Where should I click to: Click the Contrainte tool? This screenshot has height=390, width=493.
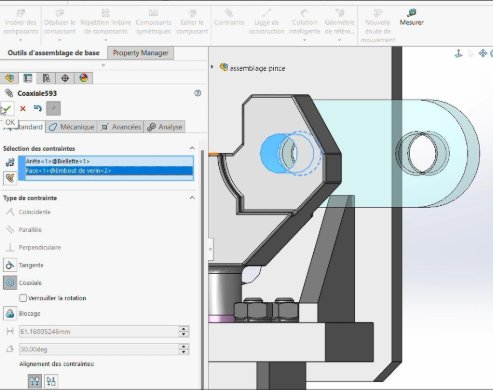click(229, 17)
